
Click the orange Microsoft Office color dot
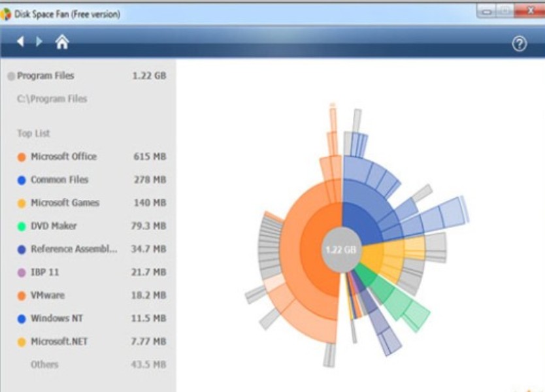[x=22, y=157]
